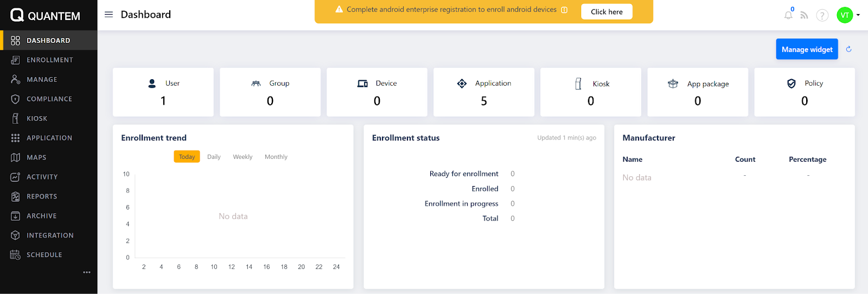
Task: Open Integration from sidebar
Action: click(50, 235)
